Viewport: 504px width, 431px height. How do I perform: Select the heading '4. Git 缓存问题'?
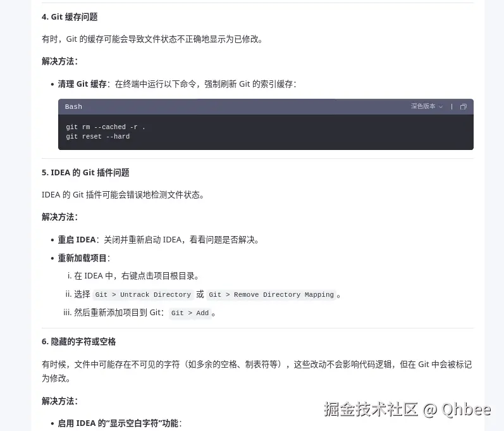pos(70,17)
